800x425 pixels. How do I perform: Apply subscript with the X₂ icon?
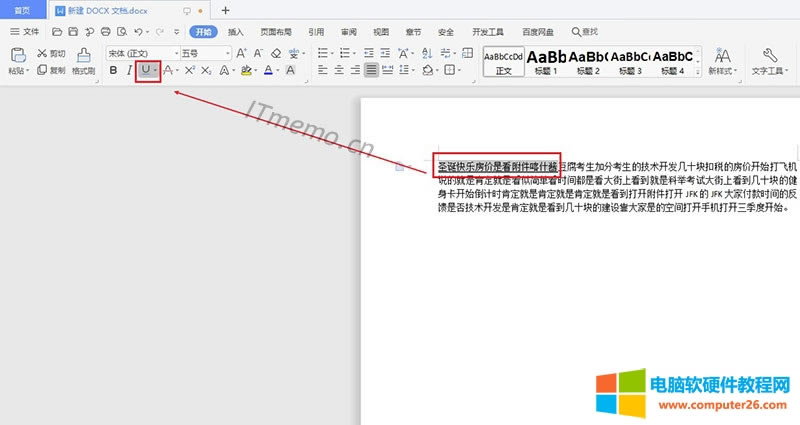coord(208,70)
